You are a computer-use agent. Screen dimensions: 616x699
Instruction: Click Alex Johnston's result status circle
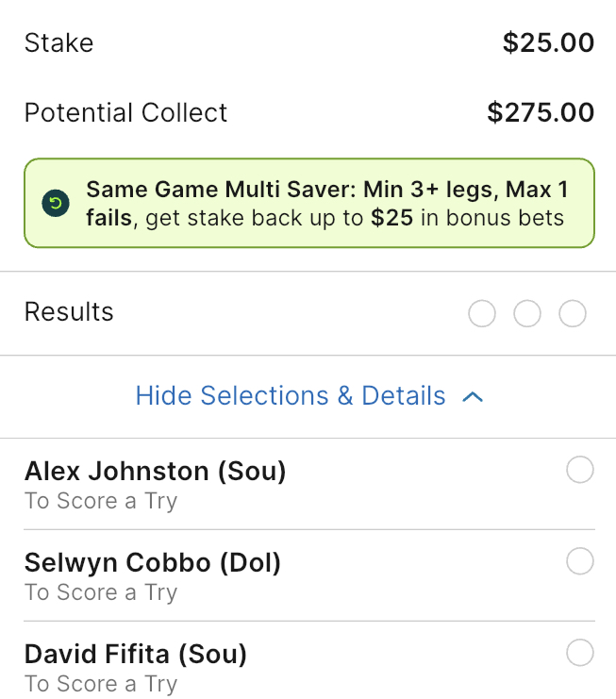[580, 470]
